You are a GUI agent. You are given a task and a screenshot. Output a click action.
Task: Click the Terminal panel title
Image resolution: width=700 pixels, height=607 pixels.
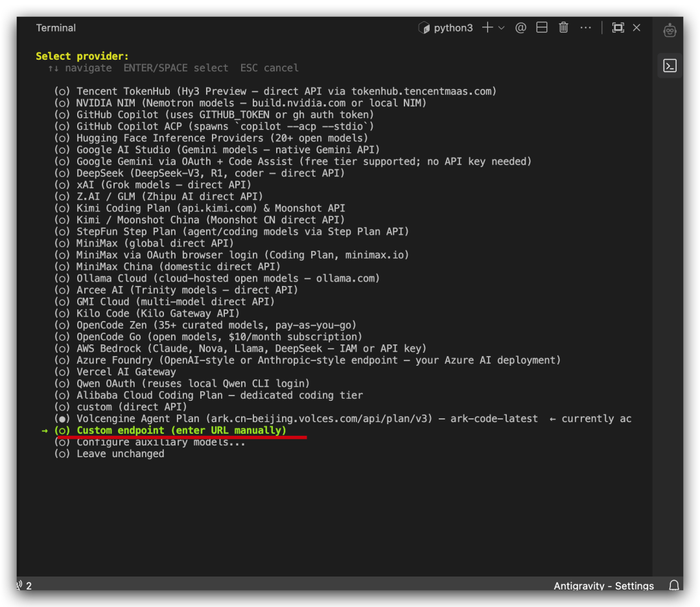coord(56,28)
